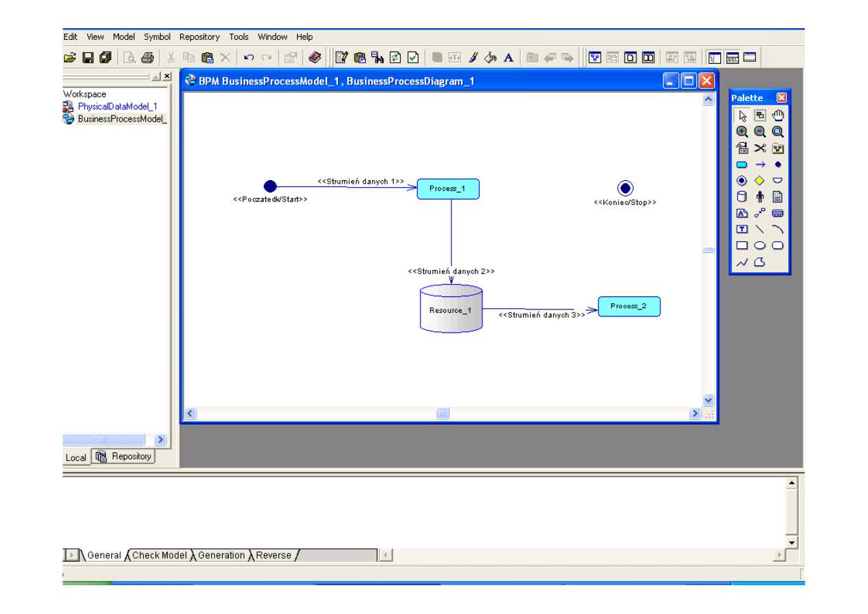Viewport: 868px width, 614px height.
Task: Click the diagram's vertical scroll down arrow
Action: (x=709, y=400)
